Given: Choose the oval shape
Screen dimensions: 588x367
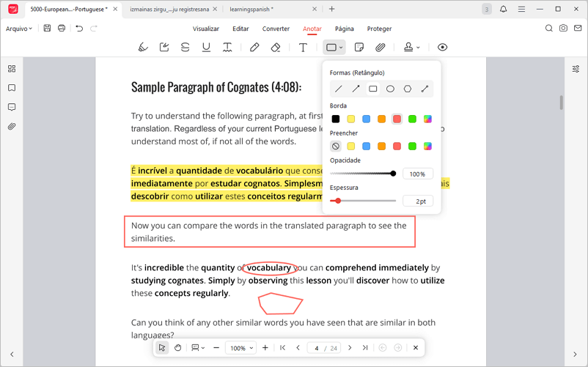Looking at the screenshot, I should (390, 89).
